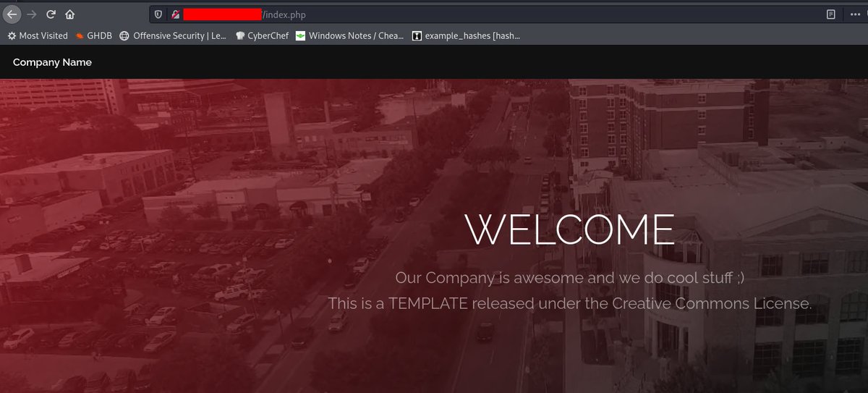Click the 'Our Company is awesome' tagline
Image resolution: width=868 pixels, height=393 pixels.
(x=570, y=277)
